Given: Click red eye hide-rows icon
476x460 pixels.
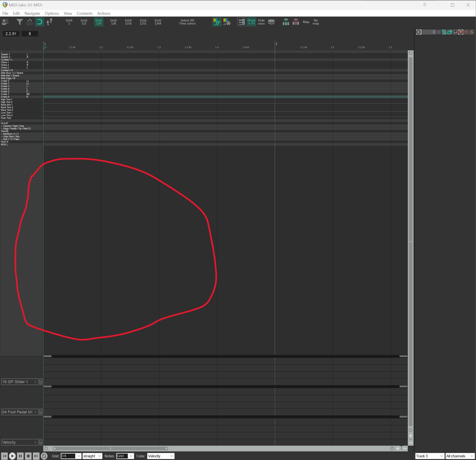Looking at the screenshot, I should click(x=296, y=22).
